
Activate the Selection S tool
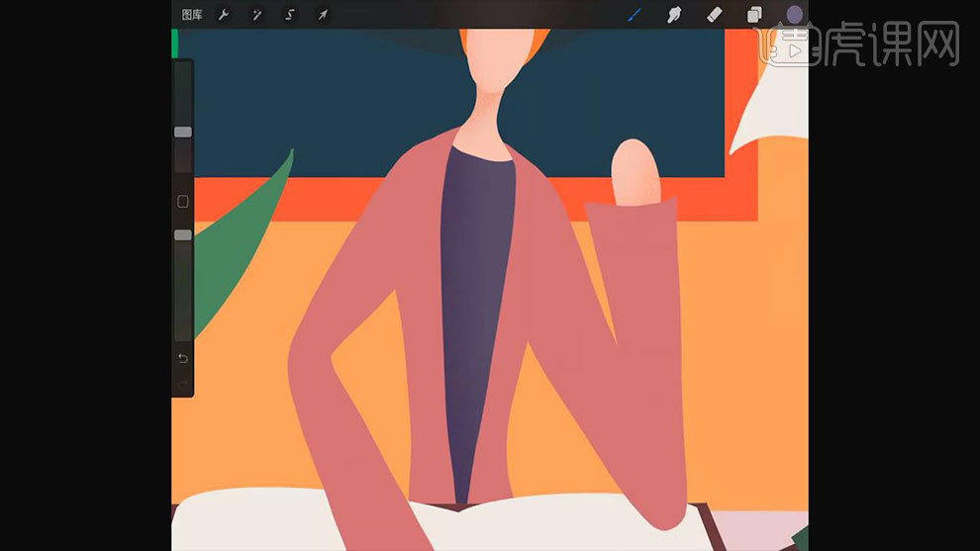(290, 15)
